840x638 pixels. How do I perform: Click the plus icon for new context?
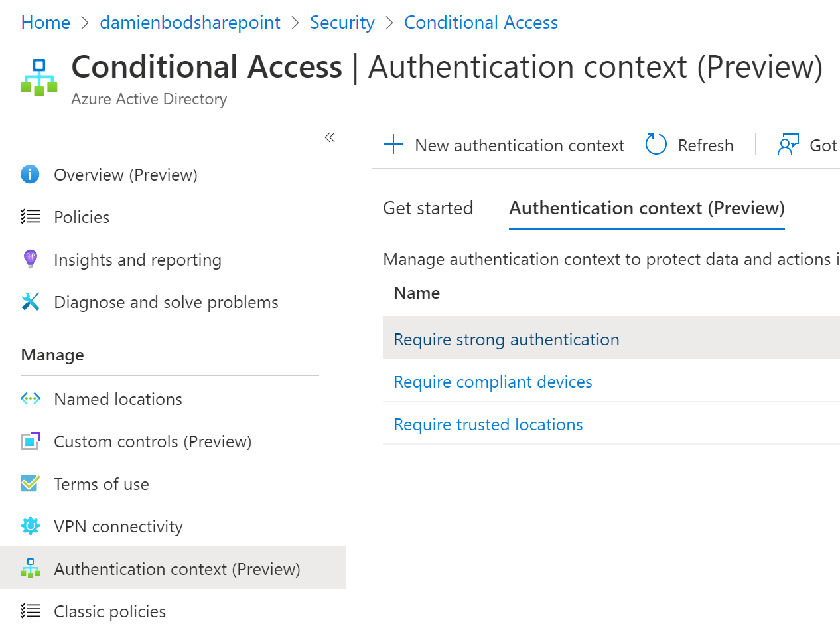393,145
